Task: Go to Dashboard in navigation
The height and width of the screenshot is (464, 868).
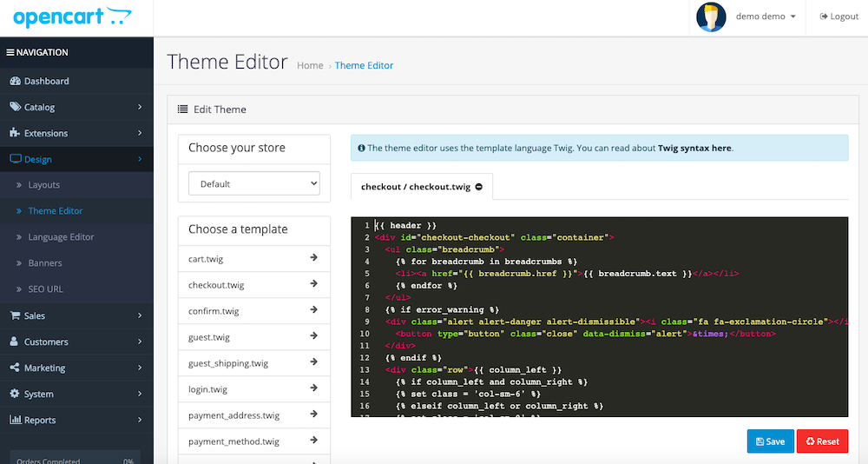Action: 76,81
